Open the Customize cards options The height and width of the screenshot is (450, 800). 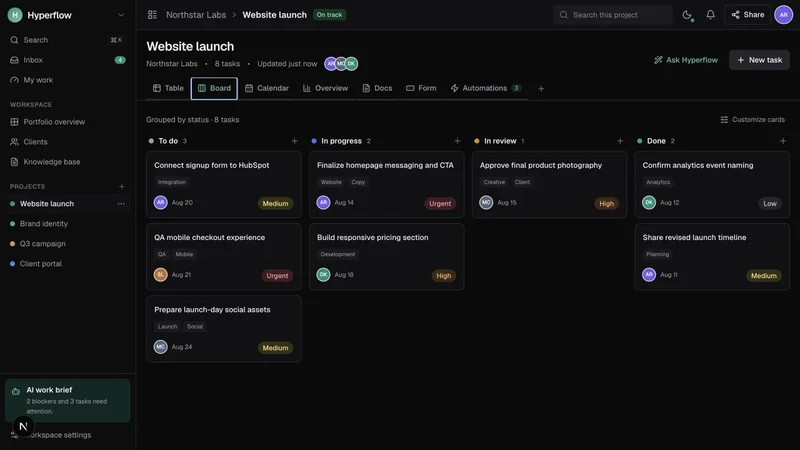click(x=752, y=119)
